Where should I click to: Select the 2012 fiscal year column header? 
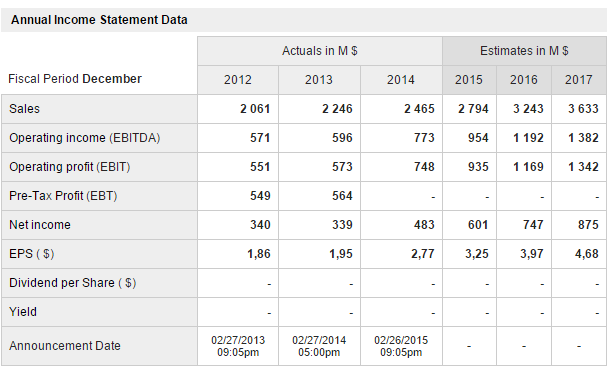(238, 80)
